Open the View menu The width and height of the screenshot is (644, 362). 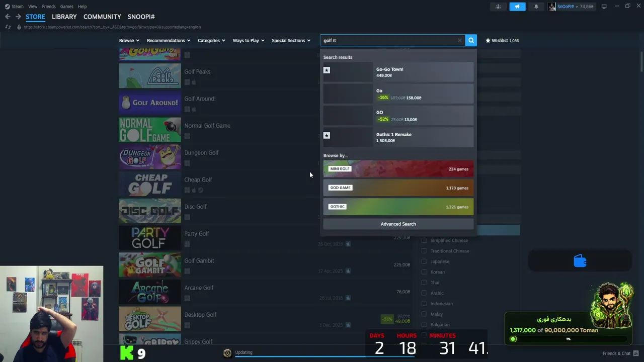(33, 7)
